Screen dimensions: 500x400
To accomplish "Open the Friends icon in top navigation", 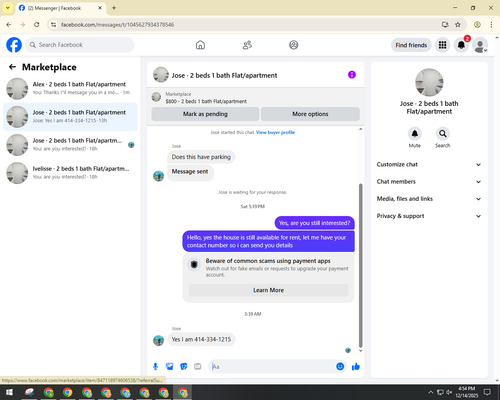I will click(x=247, y=45).
